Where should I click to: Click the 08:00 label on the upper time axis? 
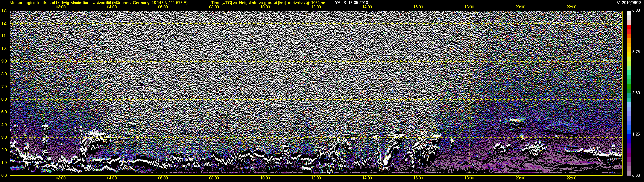pyautogui.click(x=214, y=7)
